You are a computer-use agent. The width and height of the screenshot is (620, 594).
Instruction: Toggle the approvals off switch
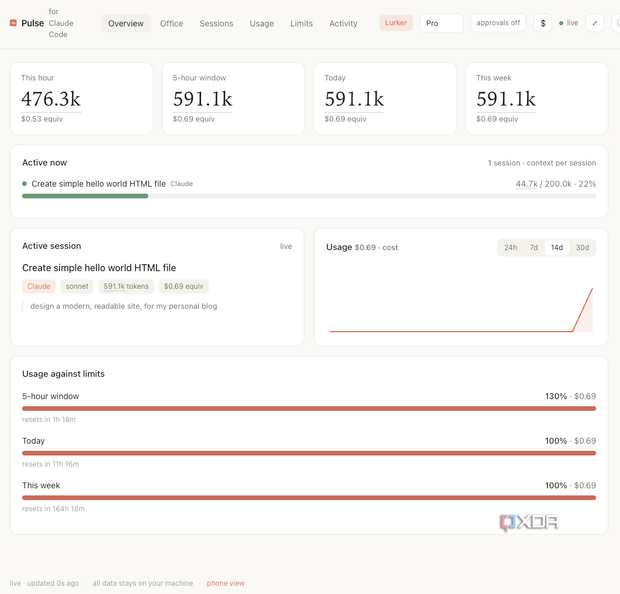498,23
